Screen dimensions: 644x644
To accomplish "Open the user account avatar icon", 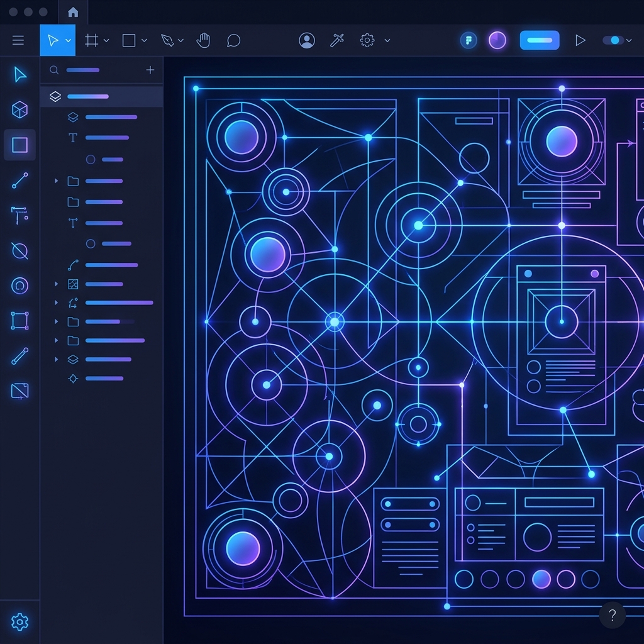I will tap(307, 40).
